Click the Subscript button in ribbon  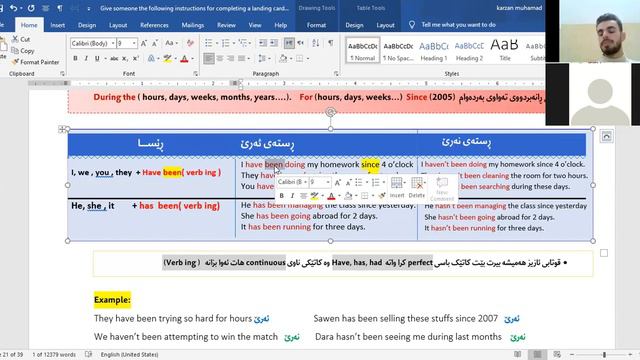(x=125, y=59)
